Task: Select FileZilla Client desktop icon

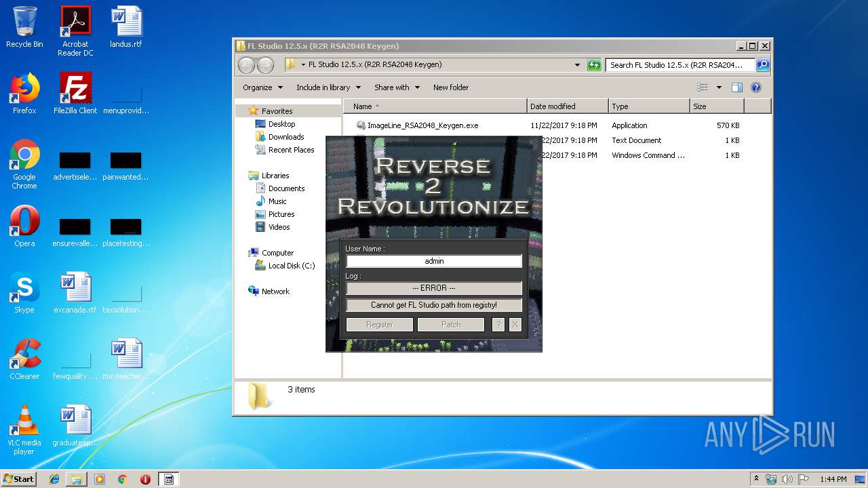Action: [x=75, y=93]
